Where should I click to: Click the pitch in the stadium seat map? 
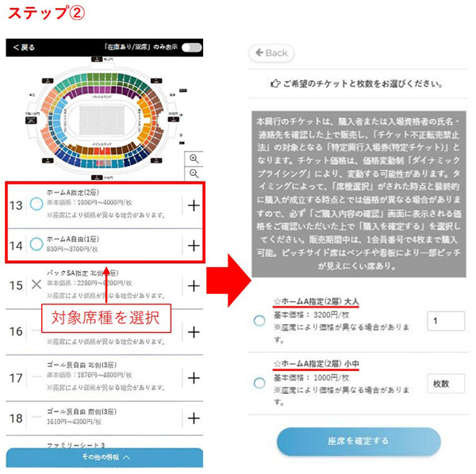point(102,120)
